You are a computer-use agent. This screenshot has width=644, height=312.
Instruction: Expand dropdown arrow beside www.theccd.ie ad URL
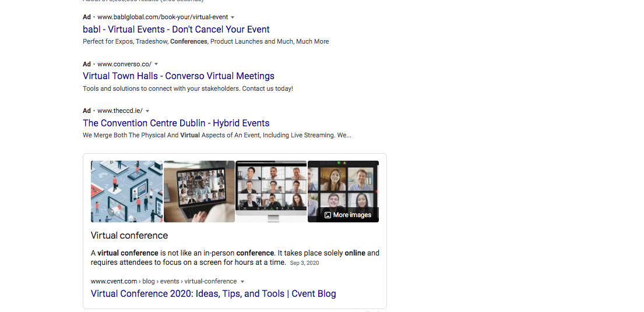click(x=147, y=111)
